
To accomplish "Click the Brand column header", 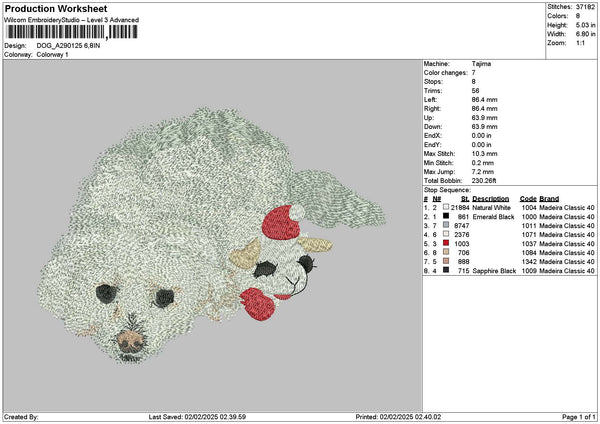I will tap(549, 199).
